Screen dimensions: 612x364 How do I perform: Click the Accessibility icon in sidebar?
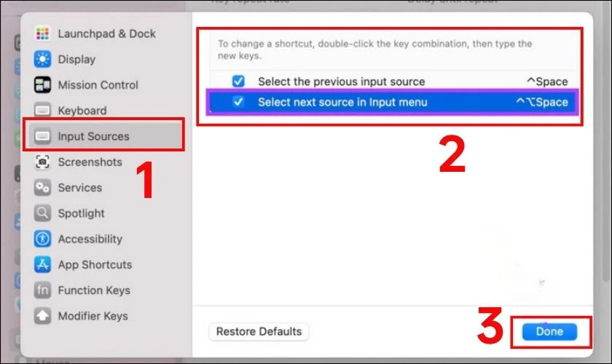[x=42, y=239]
